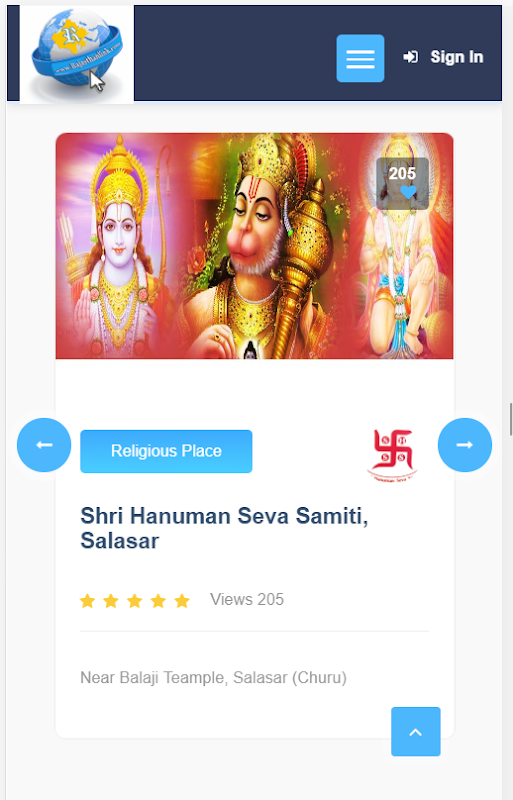Back to top using up chevron button
This screenshot has width=513, height=800.
[x=416, y=732]
